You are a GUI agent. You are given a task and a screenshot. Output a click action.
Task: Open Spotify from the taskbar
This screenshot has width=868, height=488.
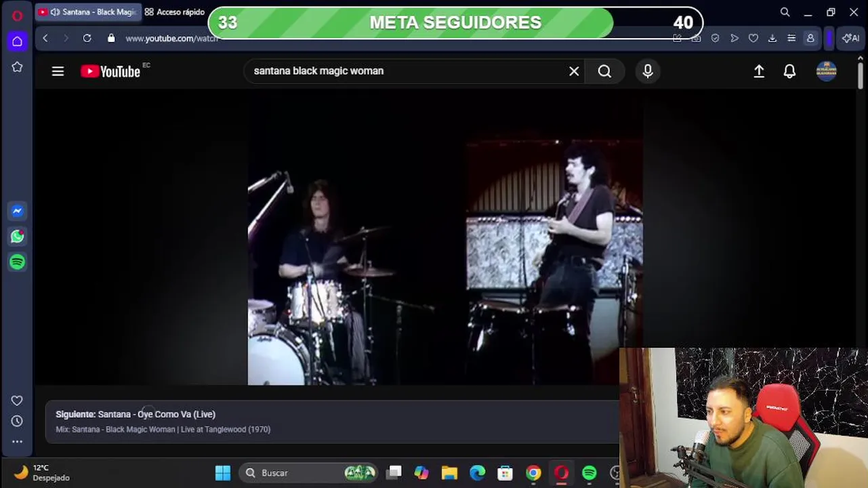[x=590, y=473]
